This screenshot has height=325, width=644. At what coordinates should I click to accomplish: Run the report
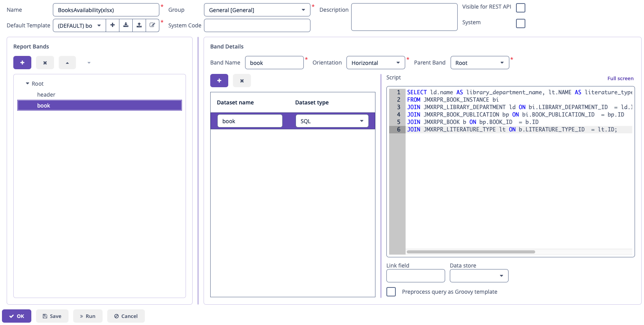(88, 316)
